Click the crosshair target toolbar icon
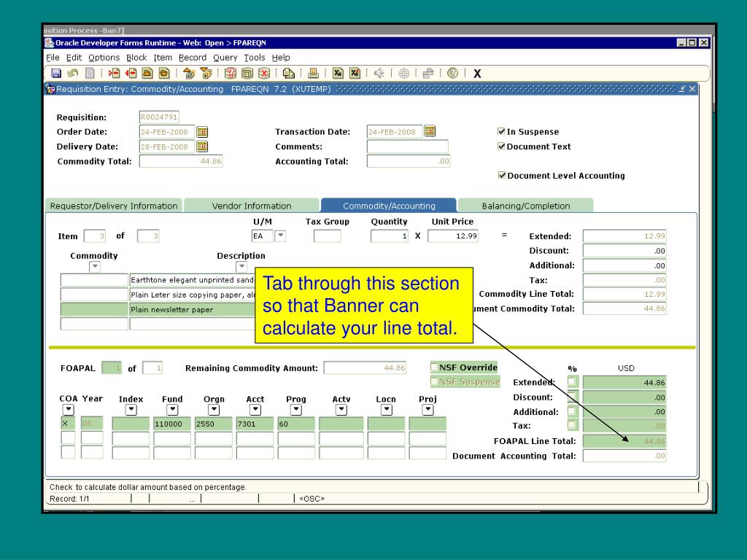 (403, 74)
